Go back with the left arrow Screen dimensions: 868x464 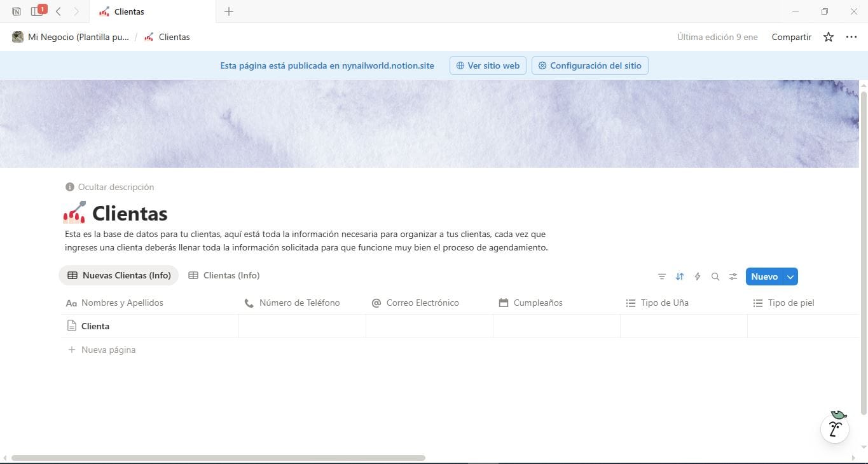59,11
